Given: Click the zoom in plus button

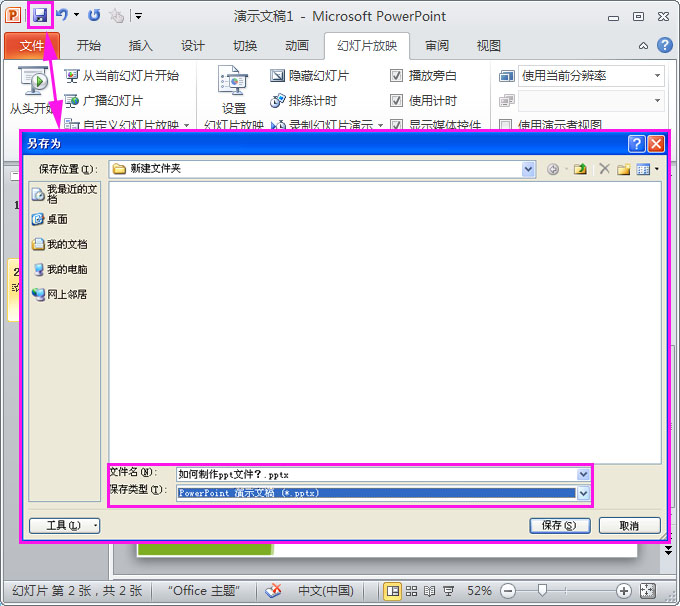Looking at the screenshot, I should pyautogui.click(x=623, y=591).
